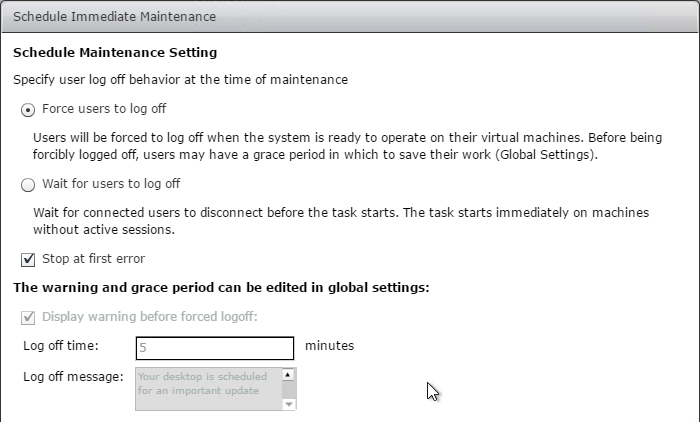Select the Force users to log off radio button

(28, 110)
